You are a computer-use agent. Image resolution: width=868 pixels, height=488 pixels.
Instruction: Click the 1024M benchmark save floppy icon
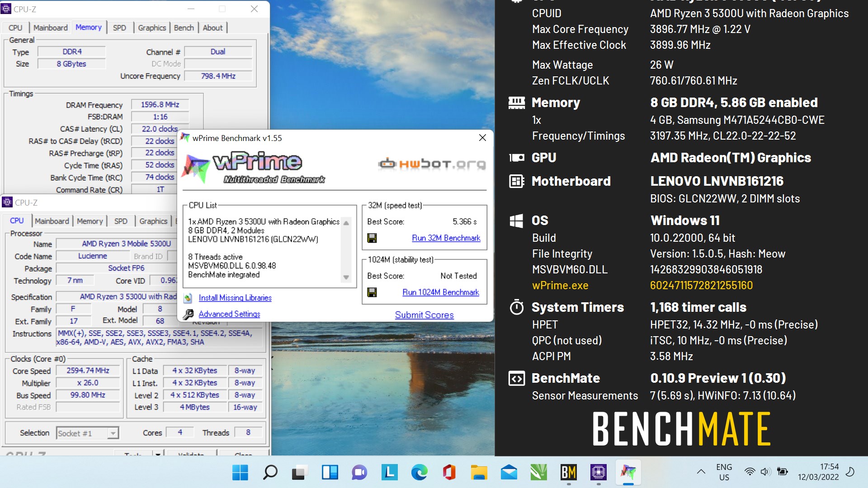pyautogui.click(x=372, y=292)
